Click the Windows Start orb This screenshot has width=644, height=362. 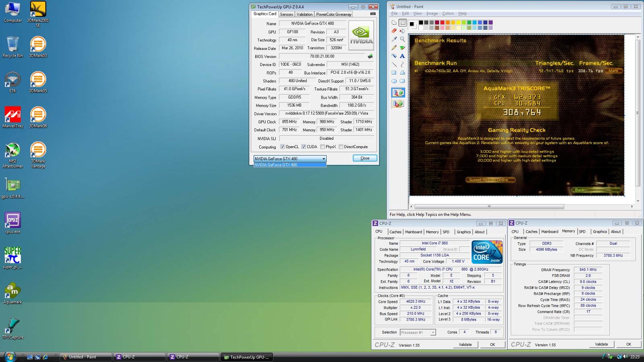pos(10,356)
